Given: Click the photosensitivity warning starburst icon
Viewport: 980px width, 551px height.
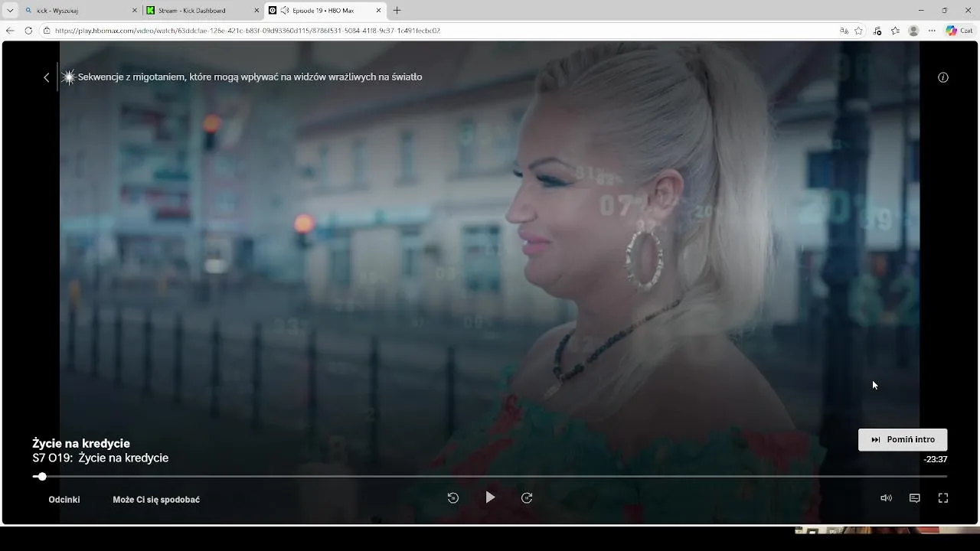Looking at the screenshot, I should [x=68, y=77].
